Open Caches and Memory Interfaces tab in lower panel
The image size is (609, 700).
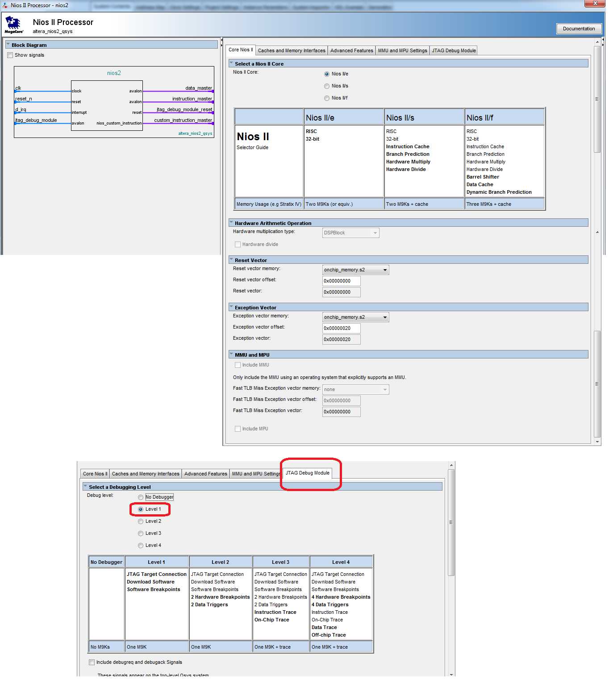click(x=146, y=474)
